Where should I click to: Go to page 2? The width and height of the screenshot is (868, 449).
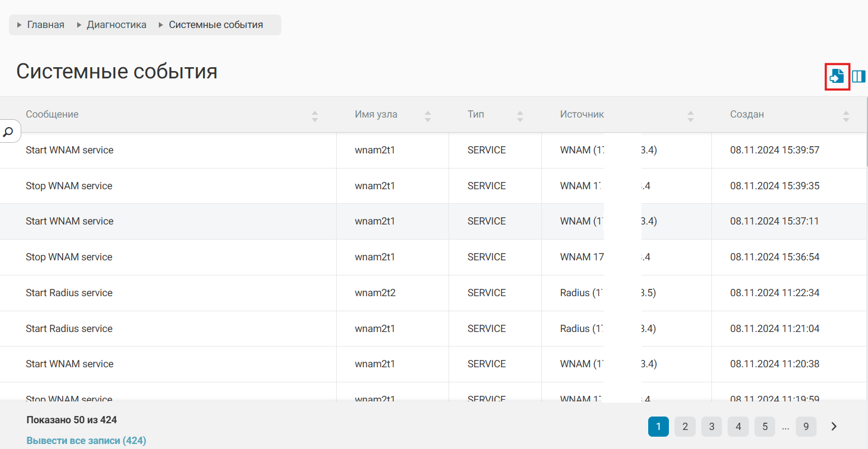(x=685, y=427)
